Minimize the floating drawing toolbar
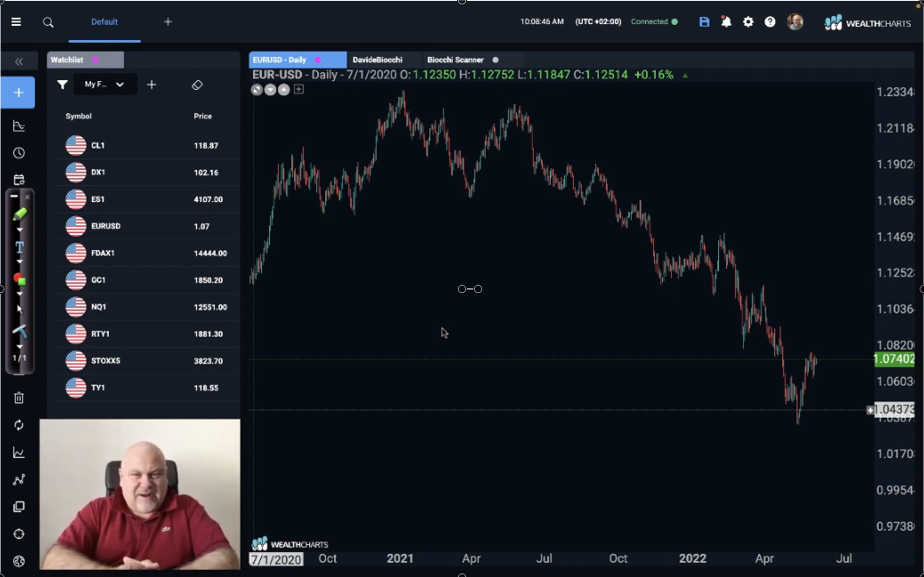 pos(13,197)
